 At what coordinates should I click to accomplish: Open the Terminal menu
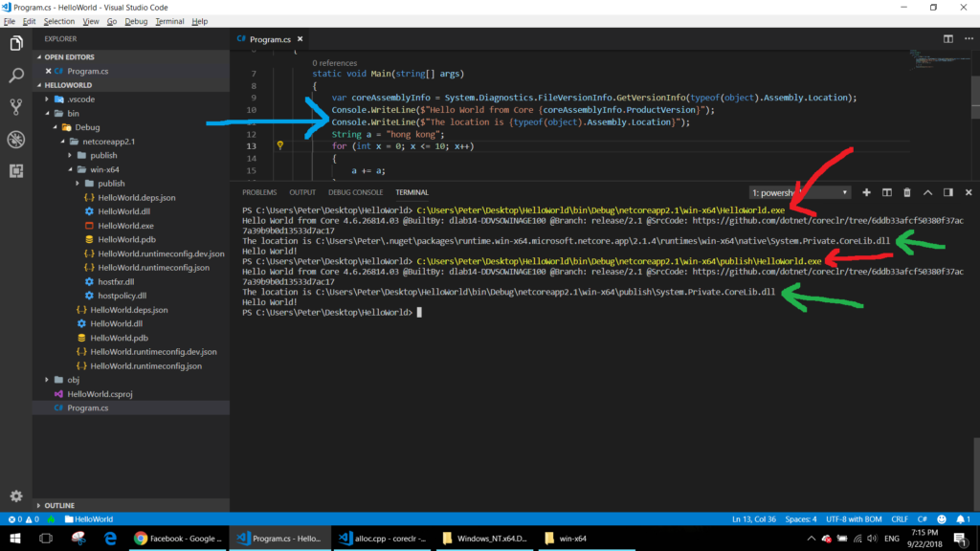click(x=169, y=21)
